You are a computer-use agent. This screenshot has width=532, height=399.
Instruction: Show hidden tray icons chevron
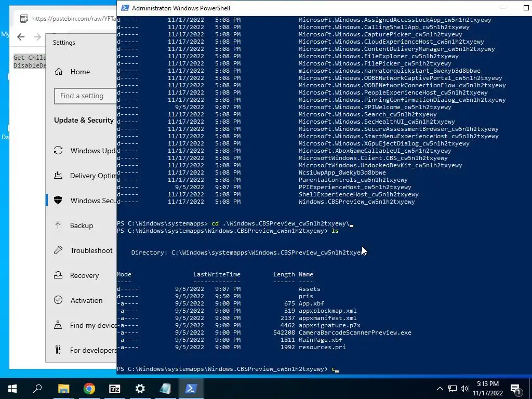coord(440,389)
